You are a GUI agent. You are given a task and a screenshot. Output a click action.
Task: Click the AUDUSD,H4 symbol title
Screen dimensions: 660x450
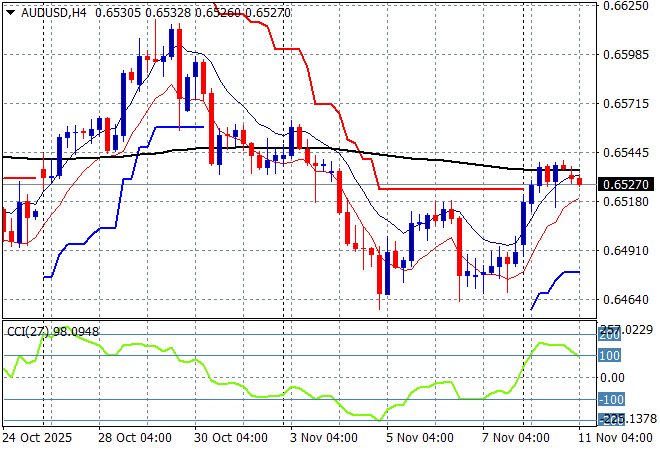click(50, 10)
